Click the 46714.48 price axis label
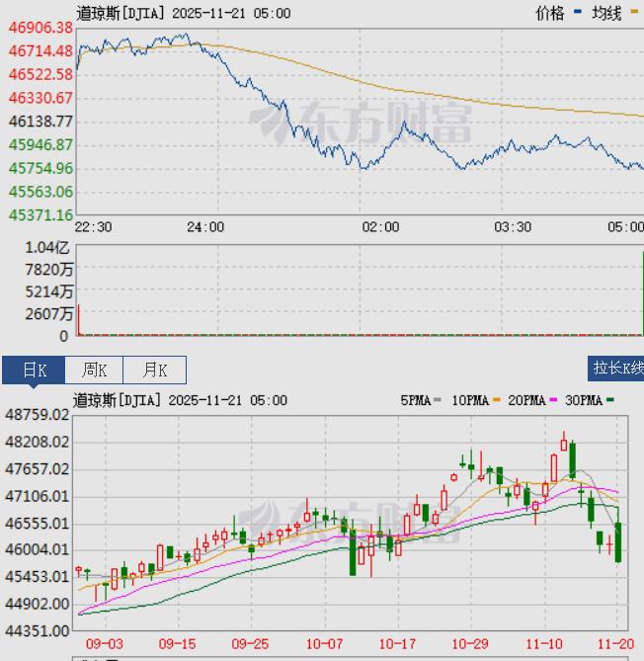This screenshot has width=644, height=661. click(x=40, y=51)
